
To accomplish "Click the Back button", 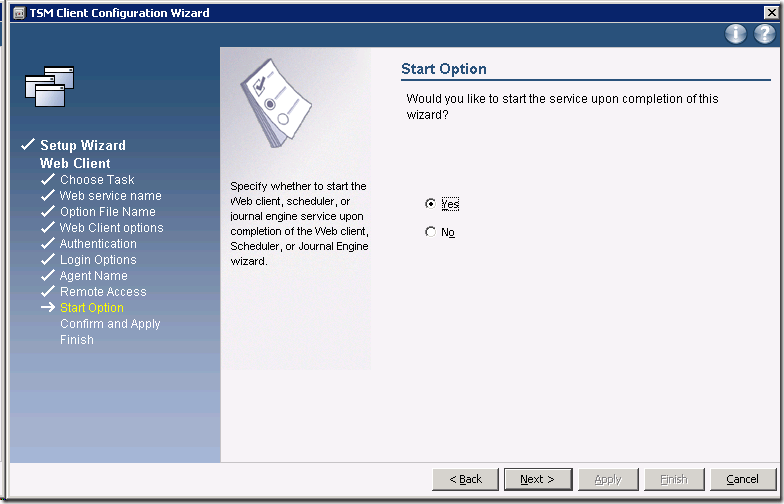I will click(465, 479).
